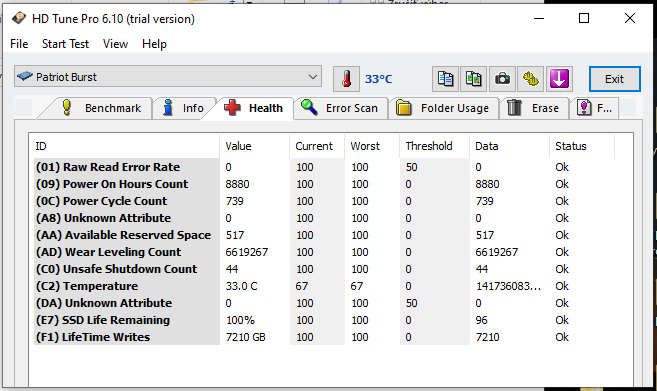The height and width of the screenshot is (391, 657).
Task: Click the Worst column header
Action: coord(372,146)
